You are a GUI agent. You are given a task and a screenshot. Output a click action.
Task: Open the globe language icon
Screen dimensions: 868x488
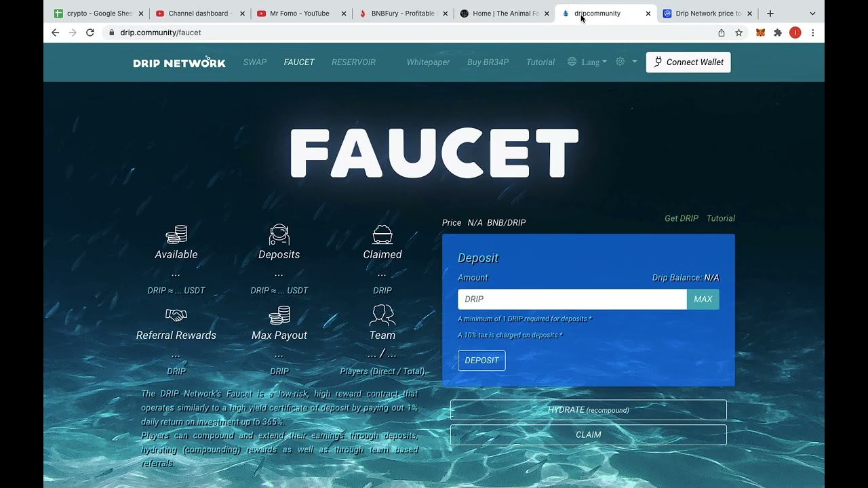[x=572, y=62]
